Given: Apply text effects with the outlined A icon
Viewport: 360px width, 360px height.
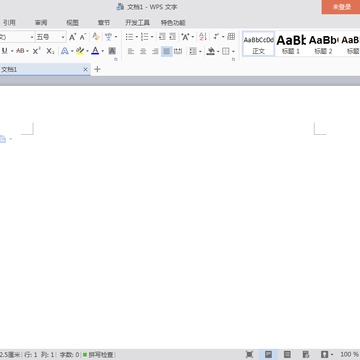Looking at the screenshot, I should point(65,51).
